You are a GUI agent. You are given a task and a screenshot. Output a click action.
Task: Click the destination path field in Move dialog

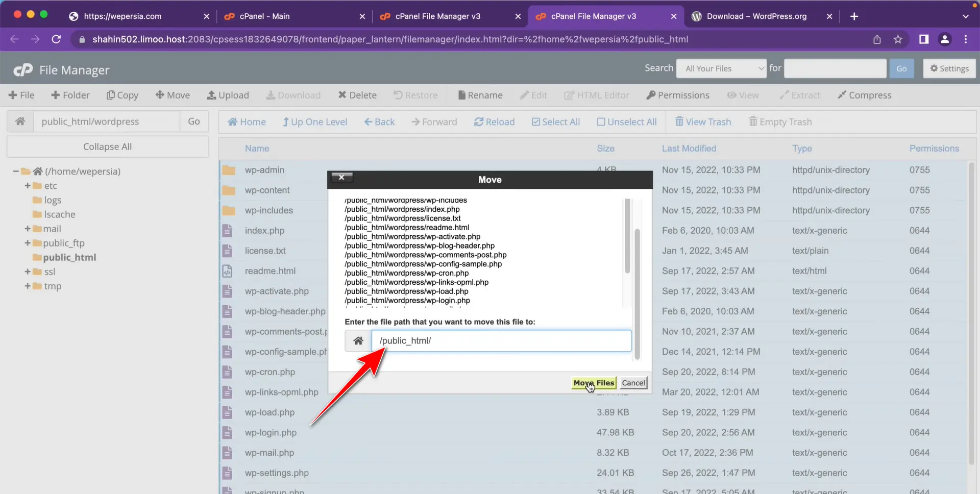coord(502,340)
